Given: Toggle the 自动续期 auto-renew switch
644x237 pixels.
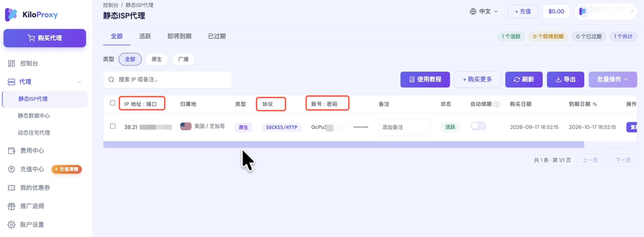Looking at the screenshot, I should (478, 126).
